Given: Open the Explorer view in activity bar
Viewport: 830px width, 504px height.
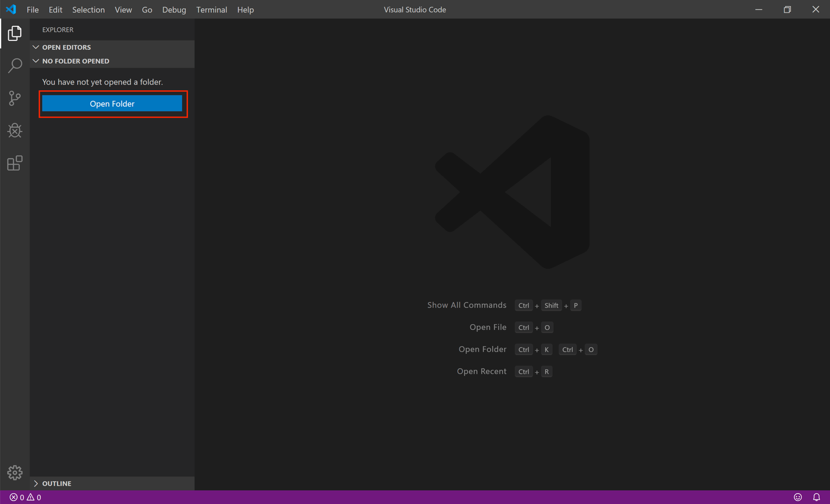Looking at the screenshot, I should point(15,33).
